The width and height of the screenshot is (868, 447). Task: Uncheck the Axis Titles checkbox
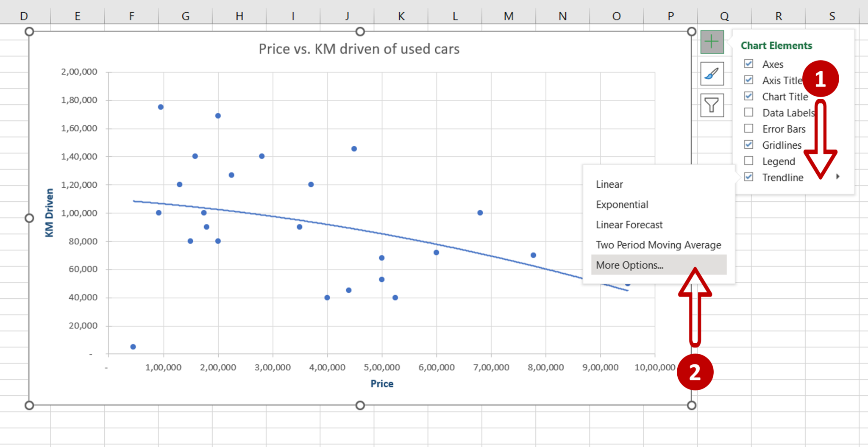(748, 80)
